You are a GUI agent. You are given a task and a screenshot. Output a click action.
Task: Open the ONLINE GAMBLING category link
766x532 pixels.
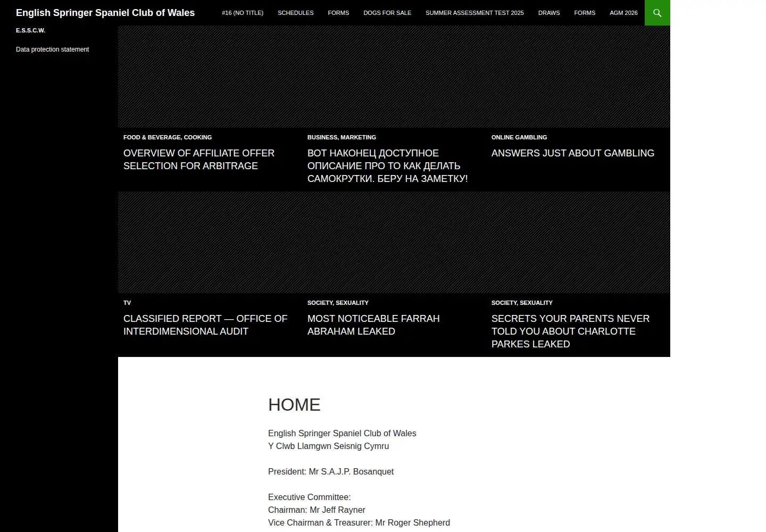(x=519, y=137)
